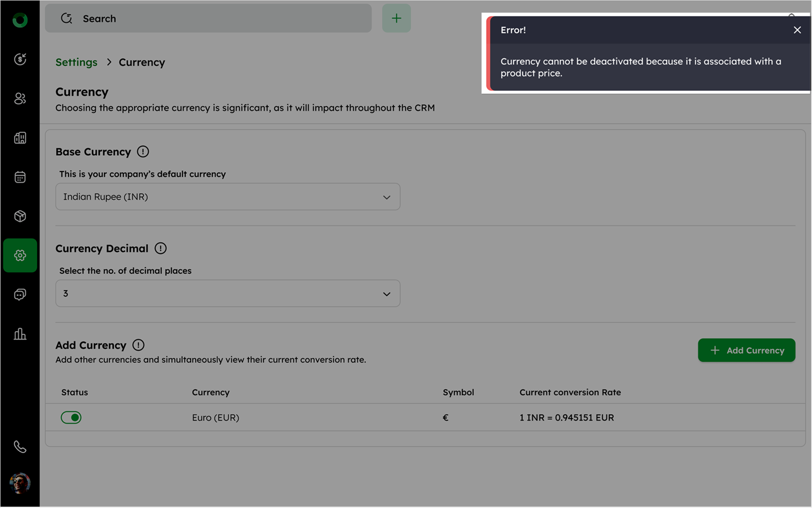Open the deals dollar icon in sidebar
Viewport: 812px width, 508px height.
[x=20, y=59]
